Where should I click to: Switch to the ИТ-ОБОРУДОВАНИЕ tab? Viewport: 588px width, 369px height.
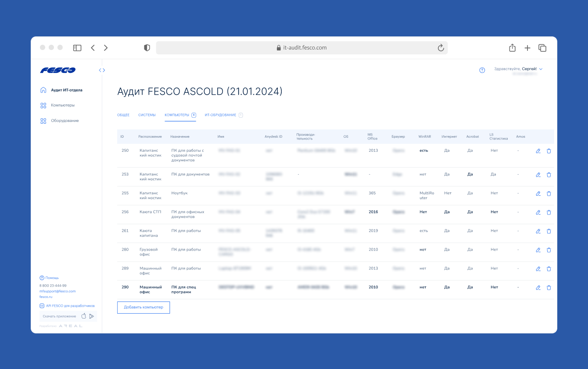click(x=224, y=115)
